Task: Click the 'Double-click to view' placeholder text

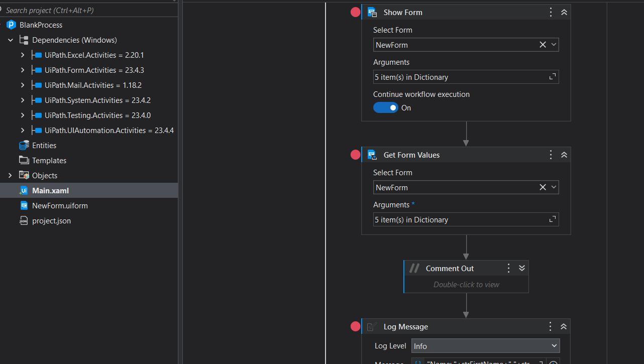Action: pos(467,285)
